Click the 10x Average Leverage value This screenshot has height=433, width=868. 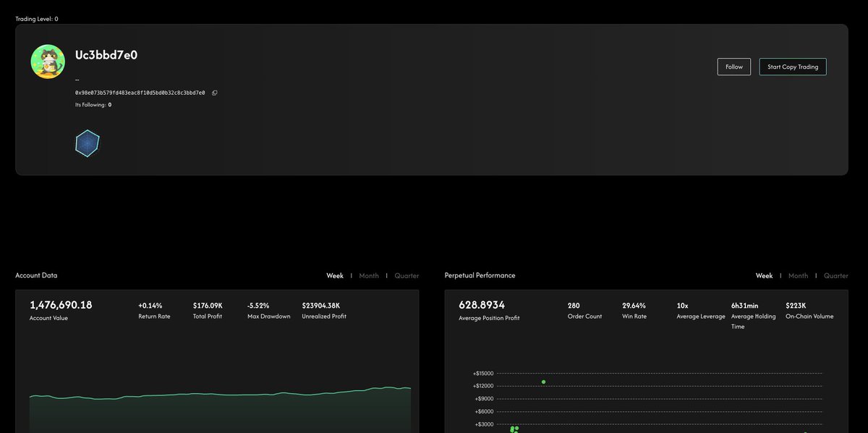682,306
